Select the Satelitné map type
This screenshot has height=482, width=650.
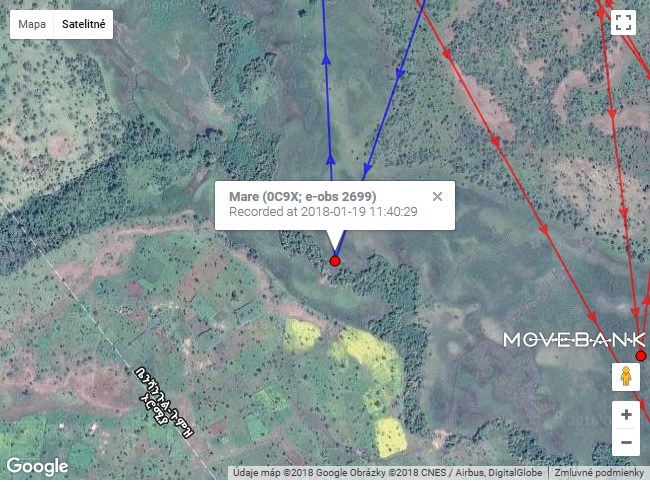(x=83, y=24)
